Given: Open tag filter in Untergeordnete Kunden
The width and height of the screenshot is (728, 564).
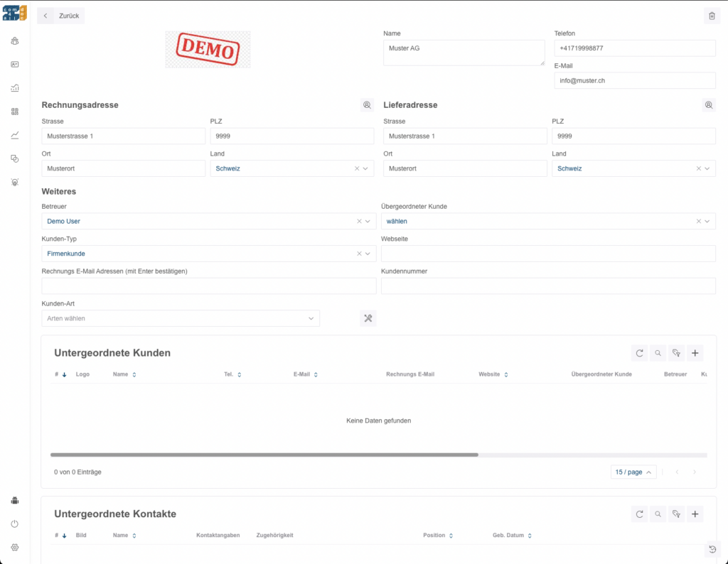Looking at the screenshot, I should click(676, 353).
